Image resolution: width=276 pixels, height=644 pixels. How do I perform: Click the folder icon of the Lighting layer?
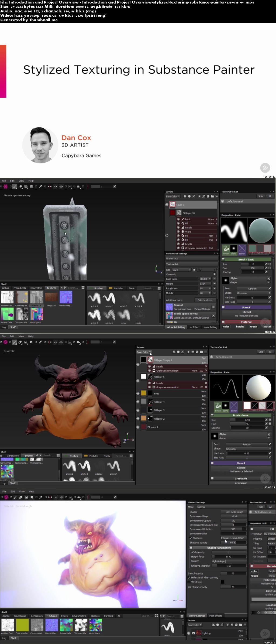pos(194,633)
